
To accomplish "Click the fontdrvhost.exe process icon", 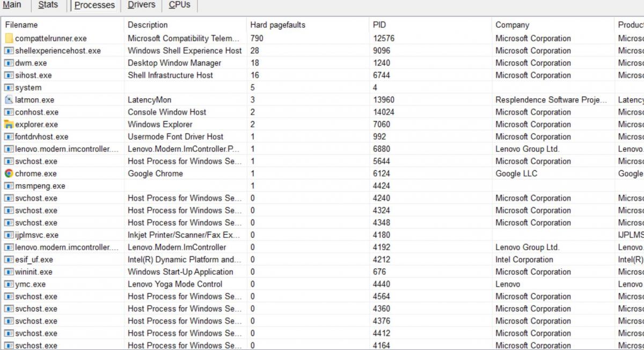I will [9, 137].
